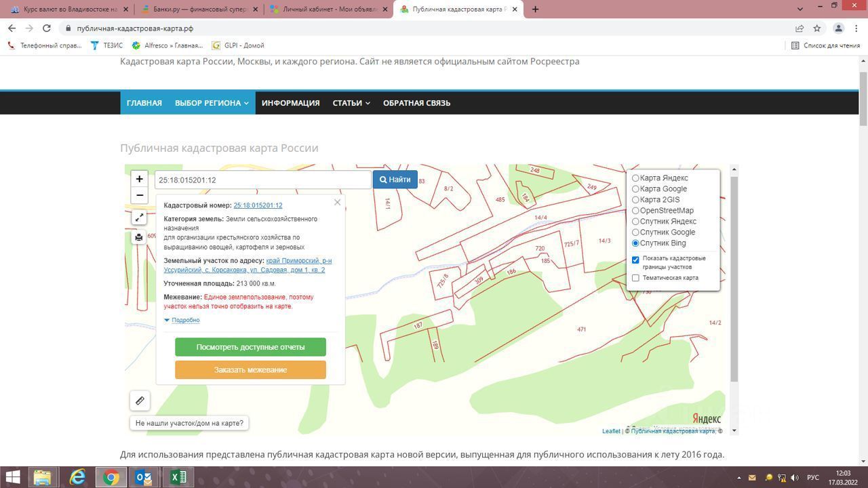The image size is (868, 488).
Task: Activate the ruler measurement tool
Action: pyautogui.click(x=140, y=401)
